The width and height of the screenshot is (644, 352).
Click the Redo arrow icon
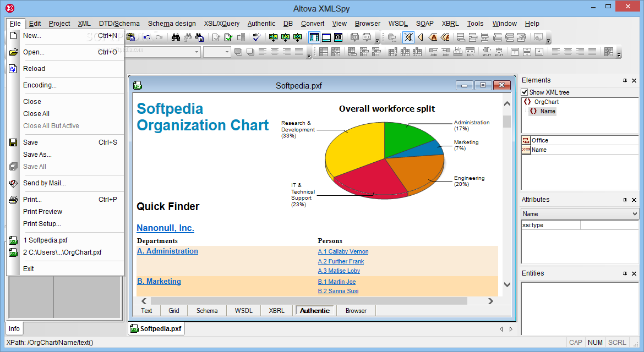tap(159, 37)
